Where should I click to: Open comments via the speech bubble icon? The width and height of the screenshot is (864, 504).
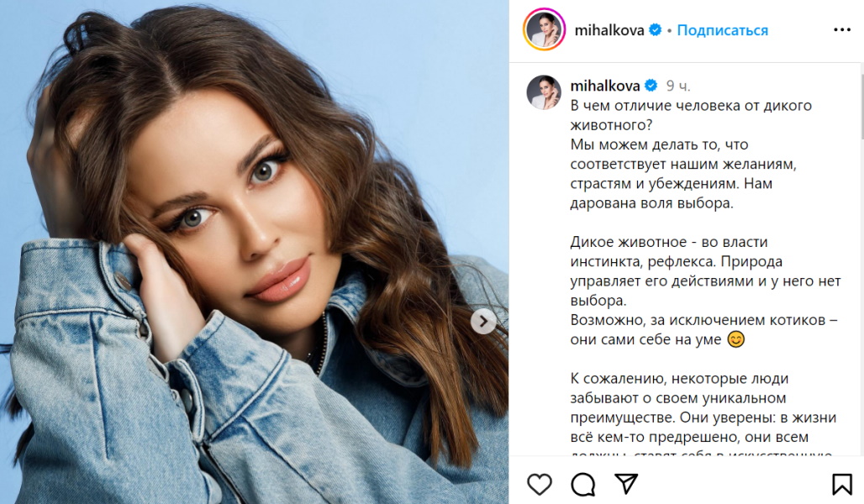click(583, 484)
